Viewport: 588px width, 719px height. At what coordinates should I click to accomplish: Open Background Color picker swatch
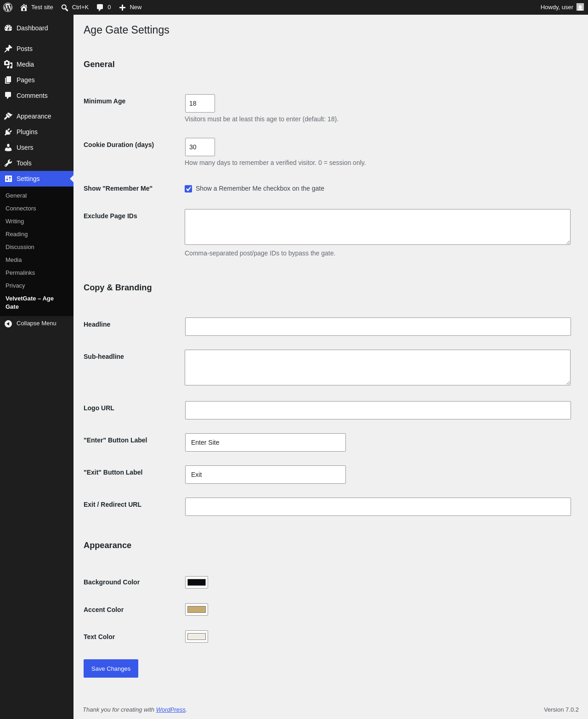click(197, 582)
